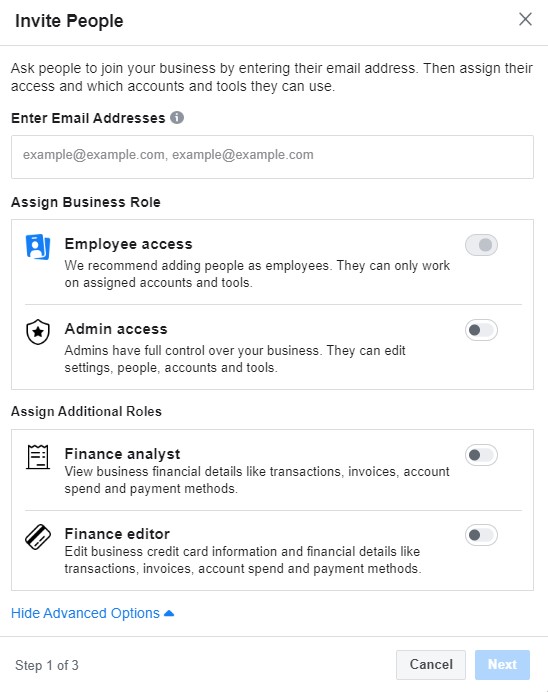Click the Finance analyst receipt icon
The width and height of the screenshot is (548, 692).
click(x=38, y=457)
